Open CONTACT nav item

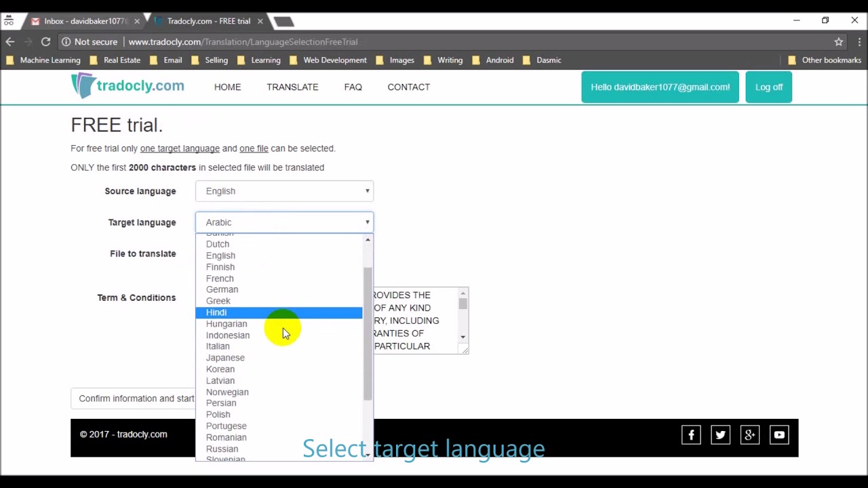408,87
